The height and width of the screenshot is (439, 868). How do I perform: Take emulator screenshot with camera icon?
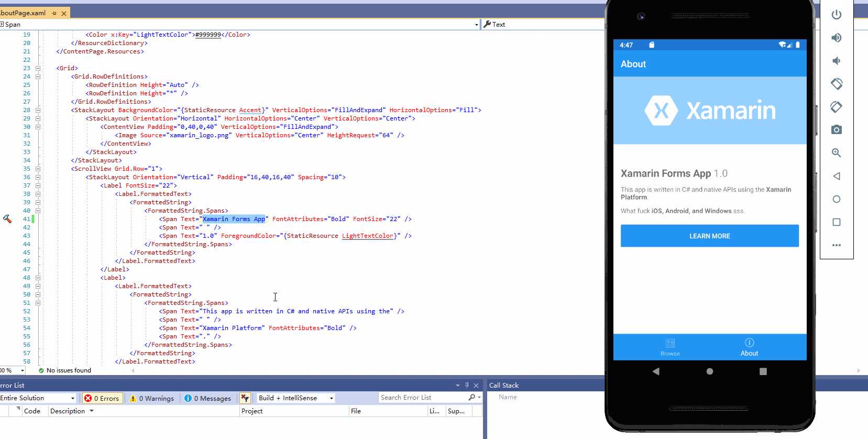click(x=837, y=129)
